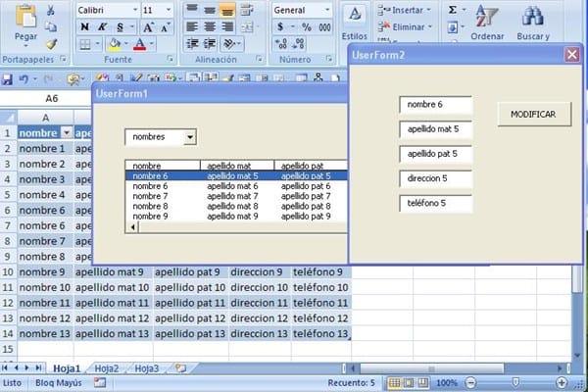
Task: Switch to the Hoja3 sheet tab
Action: click(x=147, y=368)
